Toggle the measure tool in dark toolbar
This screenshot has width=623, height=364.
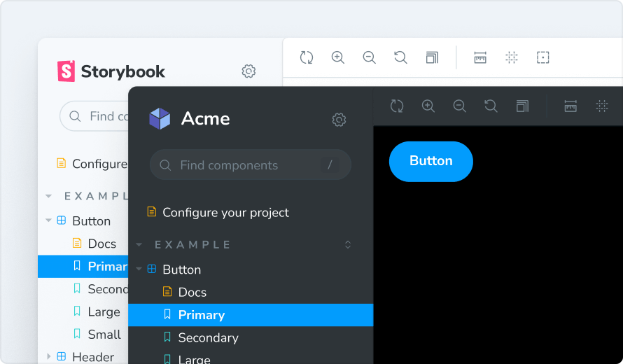click(x=570, y=106)
